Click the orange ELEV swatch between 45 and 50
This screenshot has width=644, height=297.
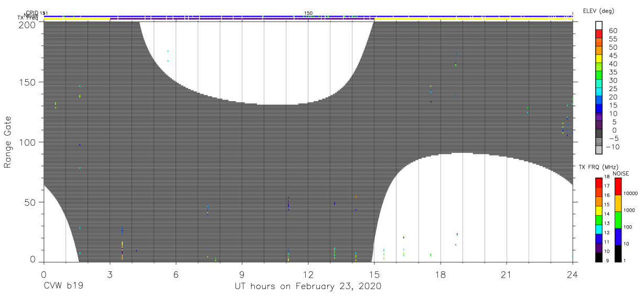point(599,51)
